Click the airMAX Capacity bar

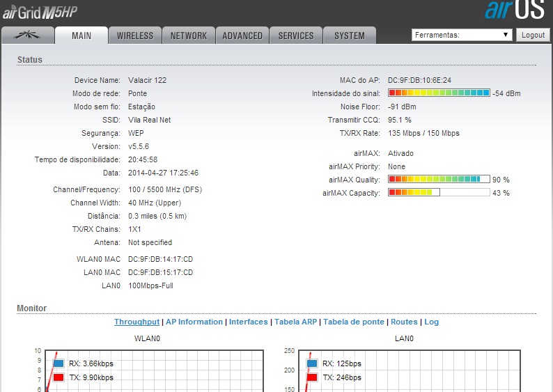(439, 192)
